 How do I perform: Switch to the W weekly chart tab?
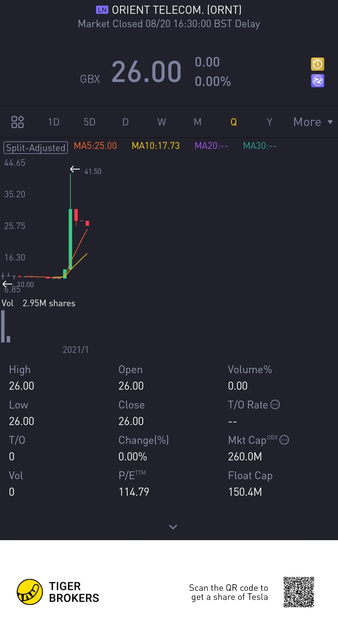(162, 122)
